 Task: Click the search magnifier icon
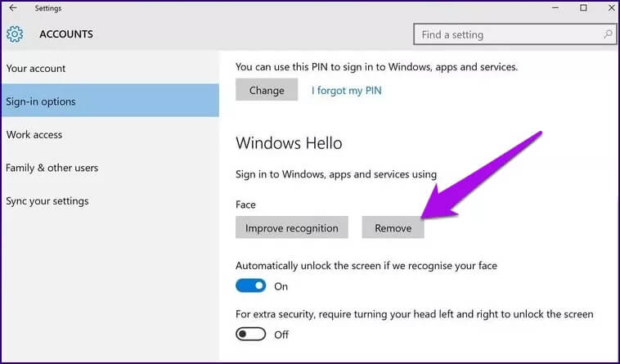point(608,34)
